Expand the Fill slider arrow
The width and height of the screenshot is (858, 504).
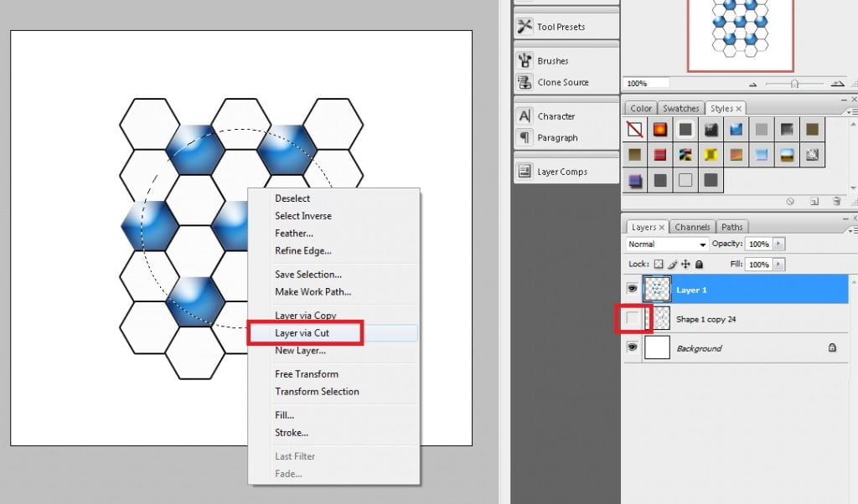click(779, 265)
